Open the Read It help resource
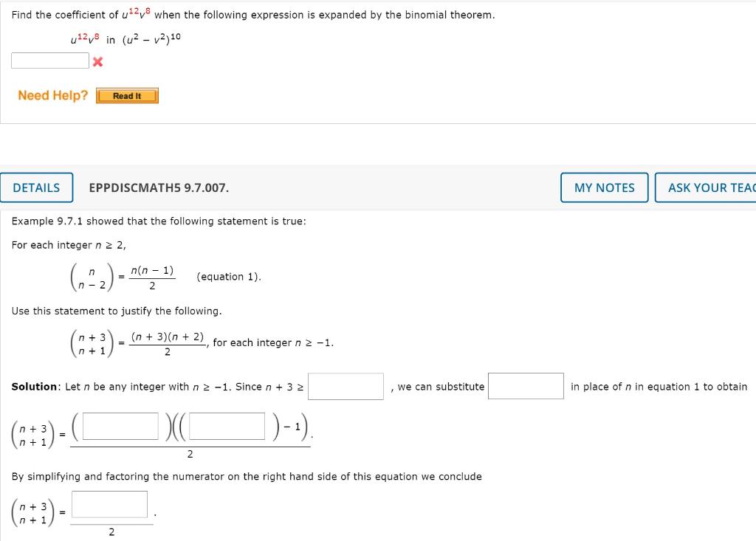The height and width of the screenshot is (541, 756). point(127,95)
